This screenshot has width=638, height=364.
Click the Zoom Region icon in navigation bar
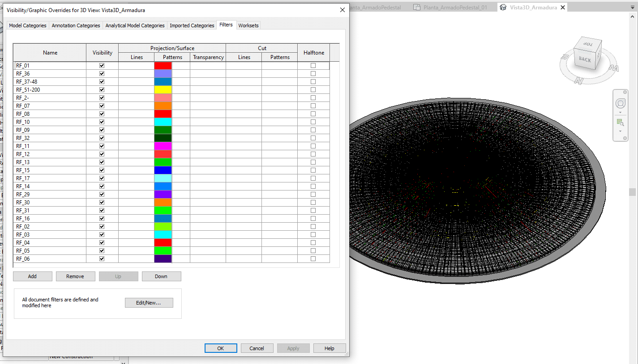coord(620,122)
